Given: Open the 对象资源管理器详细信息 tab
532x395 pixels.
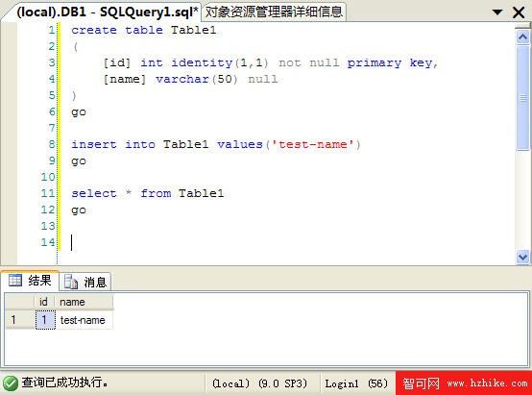Looking at the screenshot, I should point(274,12).
